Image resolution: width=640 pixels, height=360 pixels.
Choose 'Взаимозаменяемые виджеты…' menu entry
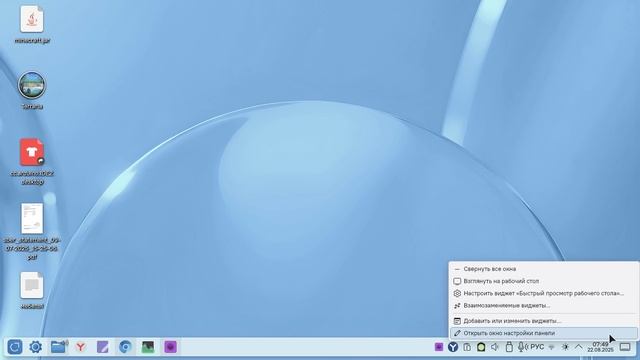point(544,305)
